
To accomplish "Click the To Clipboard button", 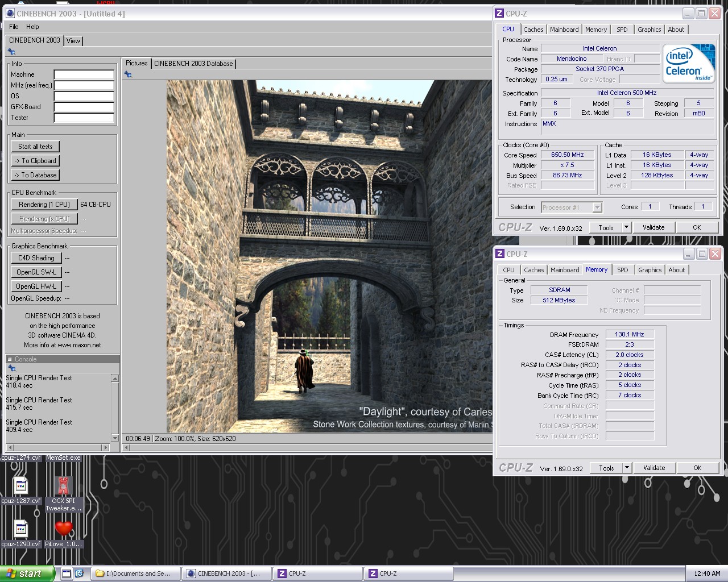I will click(35, 161).
